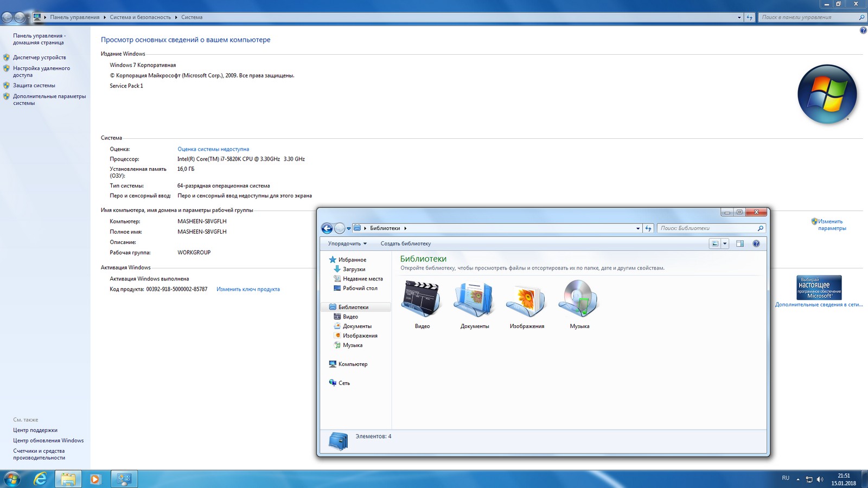
Task: Expand the arrow after Библиотеки breadcrumb
Action: pyautogui.click(x=405, y=228)
